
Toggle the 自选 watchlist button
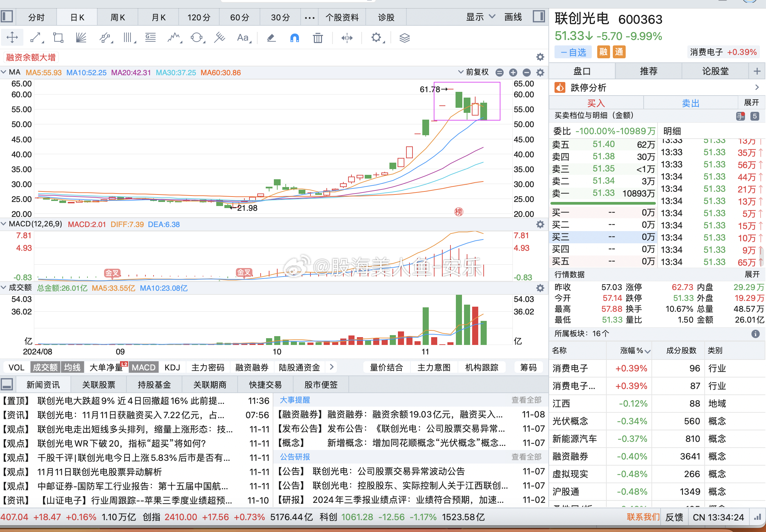pyautogui.click(x=573, y=52)
